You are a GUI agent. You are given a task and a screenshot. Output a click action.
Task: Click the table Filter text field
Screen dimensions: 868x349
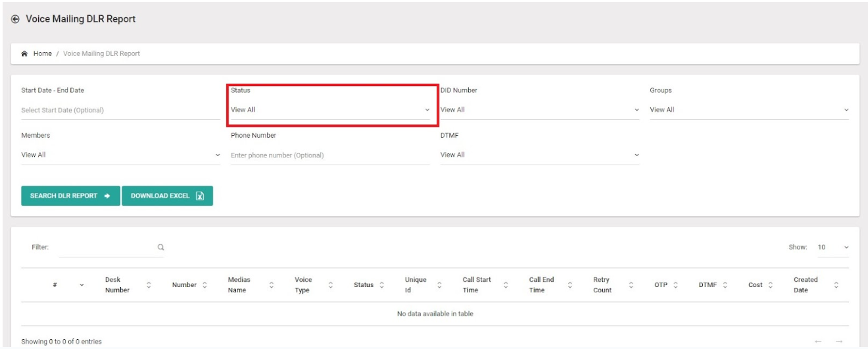[105, 248]
